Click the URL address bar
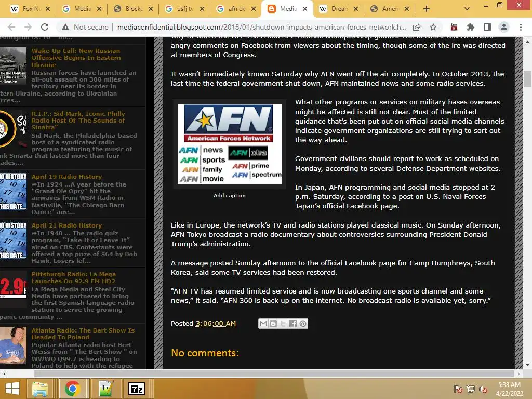 (x=262, y=27)
